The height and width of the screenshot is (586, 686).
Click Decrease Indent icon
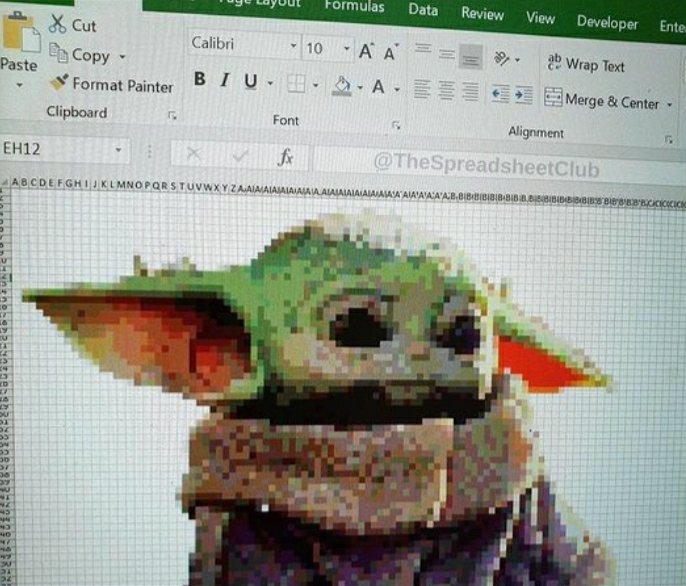pos(500,94)
